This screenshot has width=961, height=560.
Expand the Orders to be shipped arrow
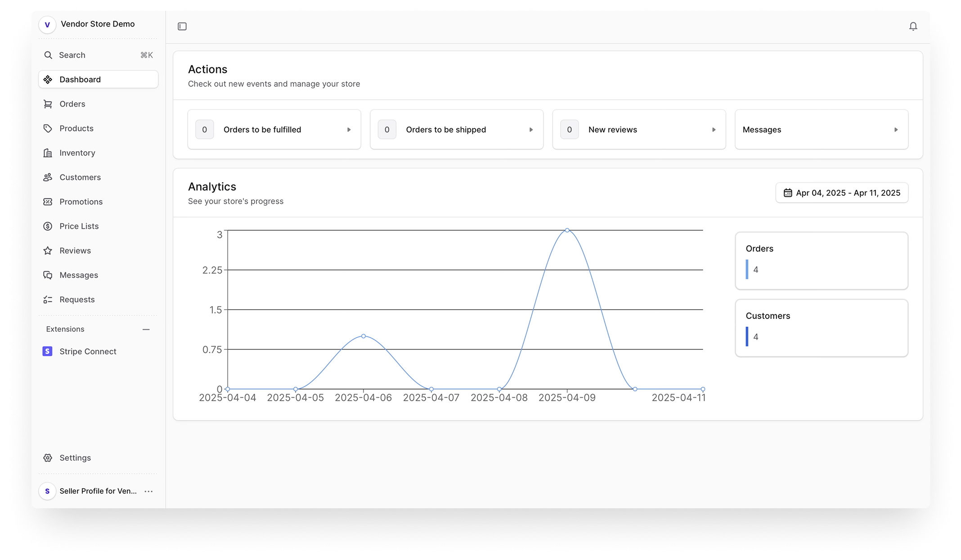click(531, 130)
